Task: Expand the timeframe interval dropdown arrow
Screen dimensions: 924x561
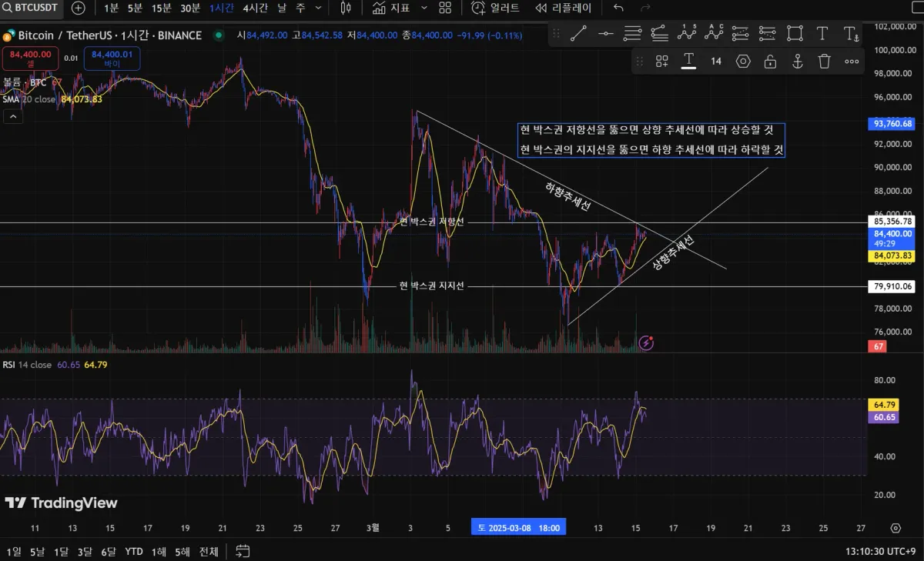Action: [320, 8]
